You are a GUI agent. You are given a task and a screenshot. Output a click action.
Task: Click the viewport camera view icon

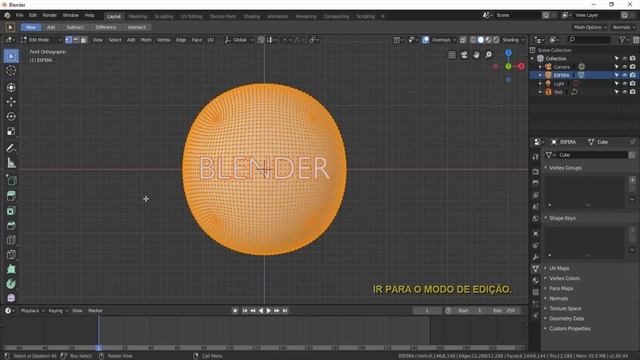coord(464,55)
